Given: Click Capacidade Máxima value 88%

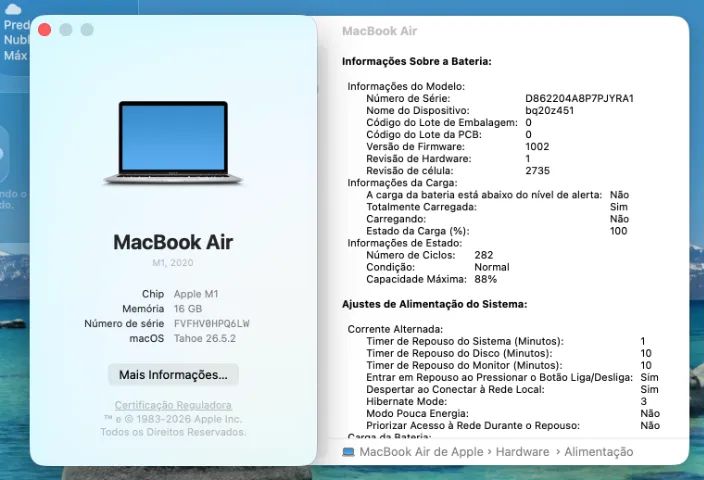Looking at the screenshot, I should pyautogui.click(x=485, y=279).
